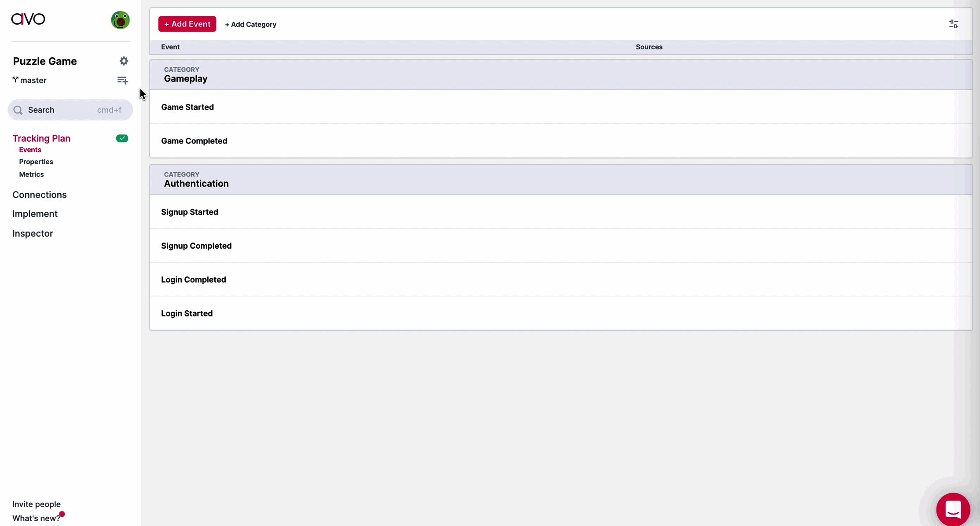Screen dimensions: 980x526
Task: Open the Game Started event
Action: 561,107
